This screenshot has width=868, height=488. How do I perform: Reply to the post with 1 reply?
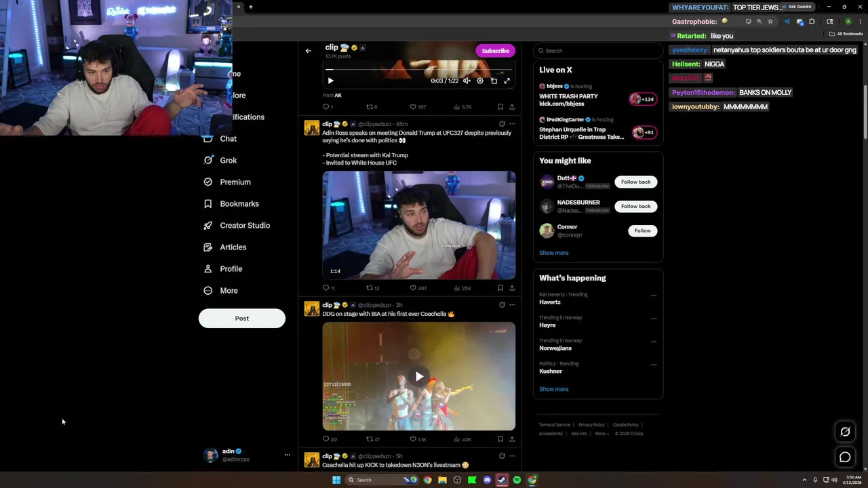[328, 107]
